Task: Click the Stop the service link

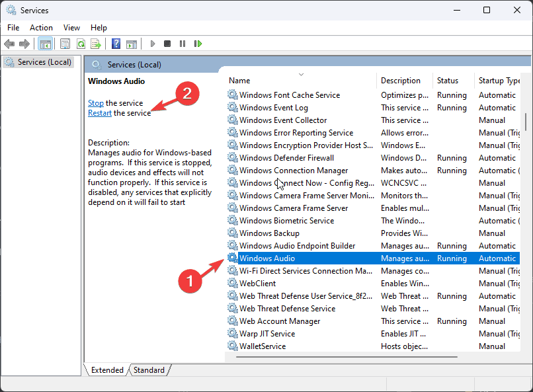Action: click(x=95, y=103)
